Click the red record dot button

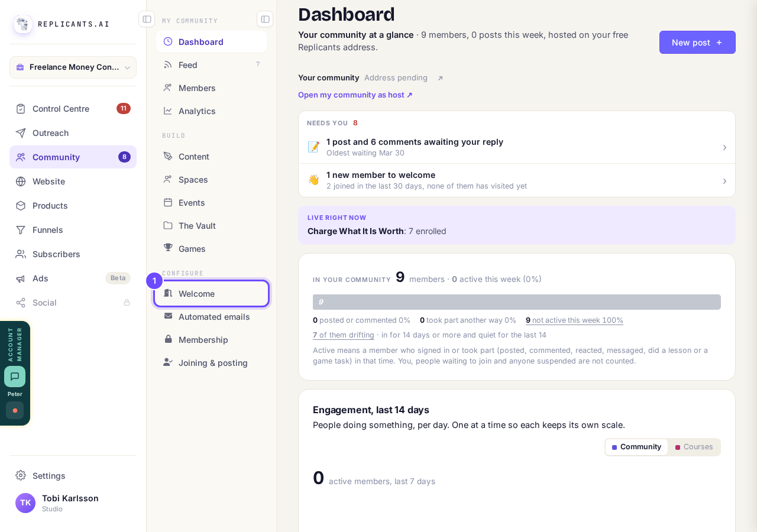[x=15, y=410]
